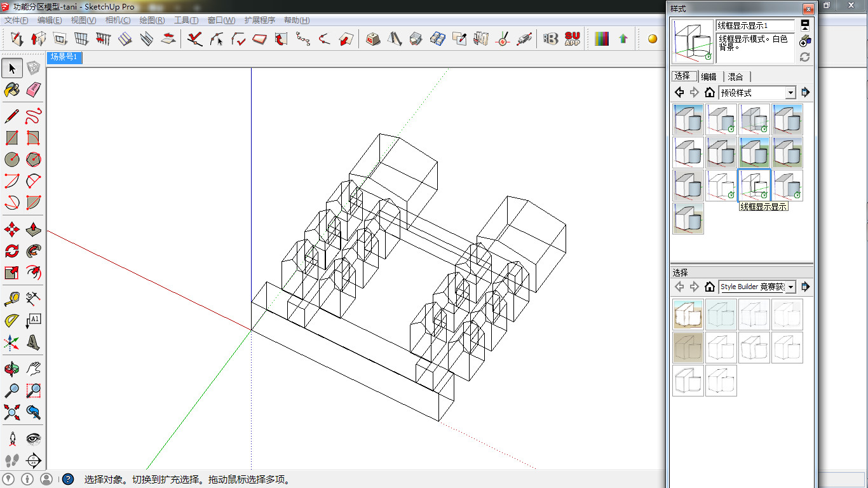Choose the Circle drawing tool
The image size is (868, 488).
[x=12, y=159]
